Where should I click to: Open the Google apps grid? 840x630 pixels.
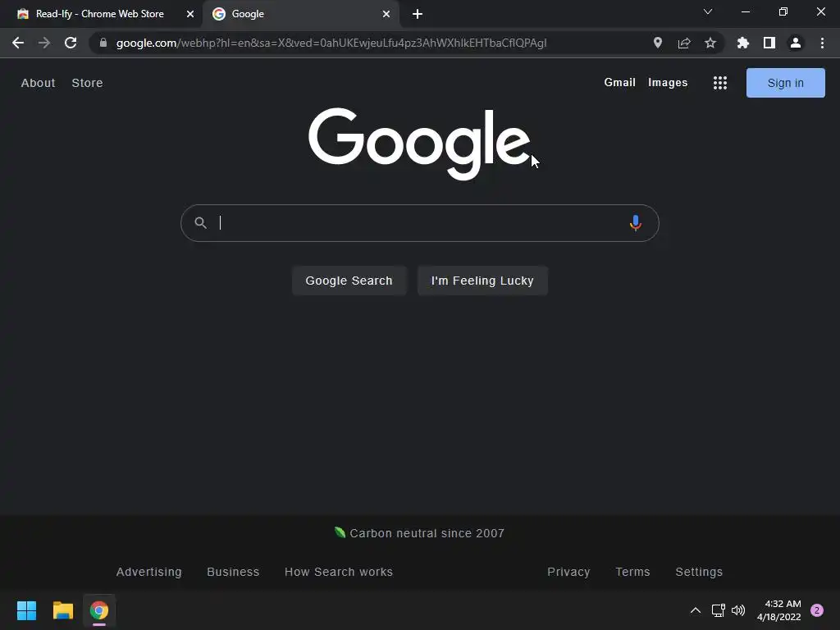tap(720, 83)
